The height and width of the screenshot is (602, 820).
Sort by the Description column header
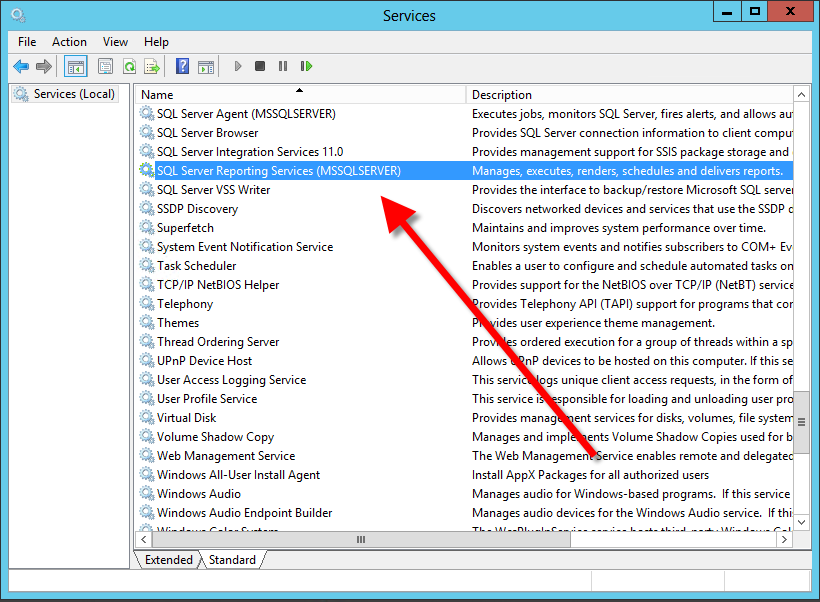629,95
